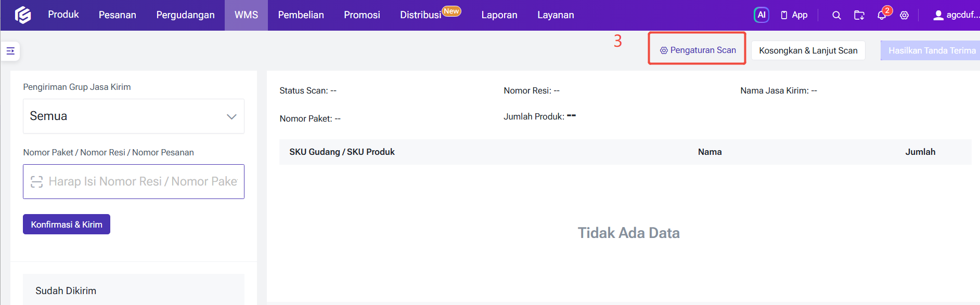
Task: Click the scan icon in input field
Action: 36,181
